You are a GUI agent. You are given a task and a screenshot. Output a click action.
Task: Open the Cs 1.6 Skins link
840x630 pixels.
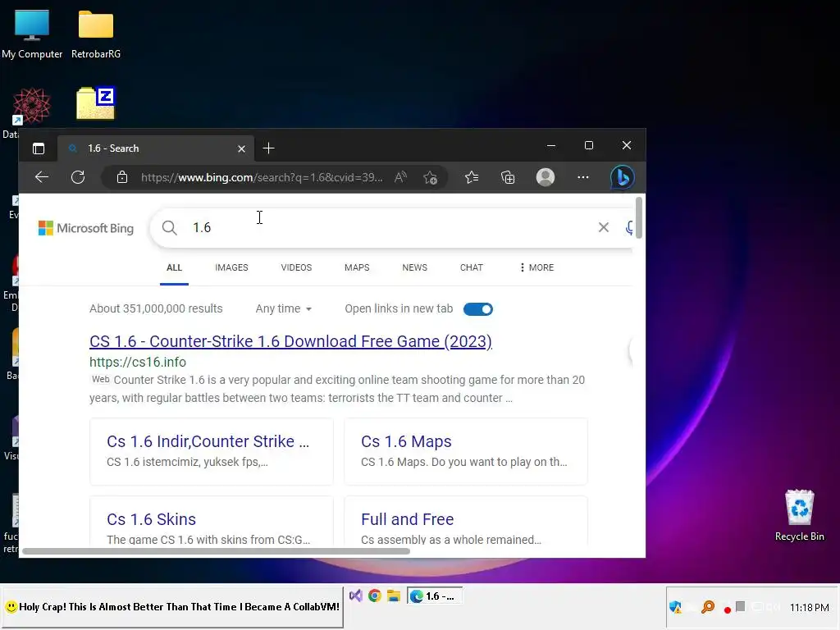tap(151, 519)
